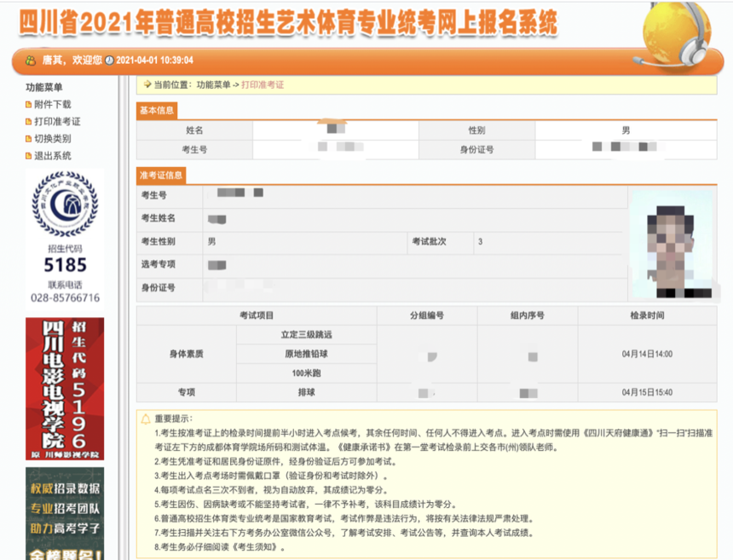Click 功能菜单 in the breadcrumb path
733x560 pixels.
214,84
